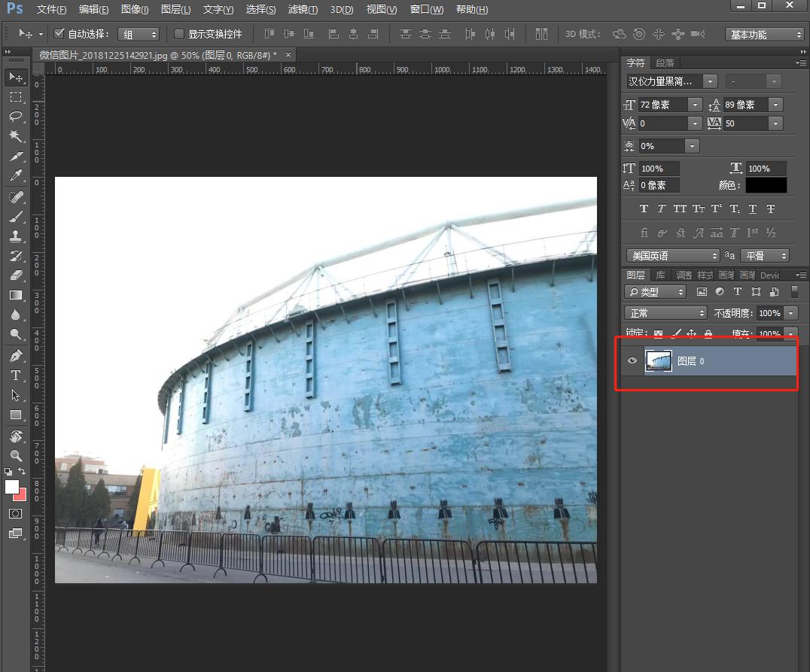Select the Magic Wand tool

tap(15, 136)
